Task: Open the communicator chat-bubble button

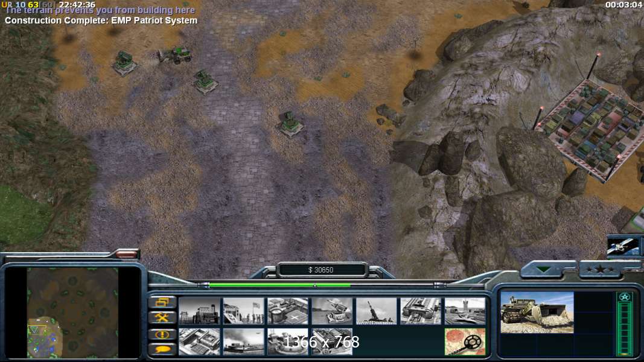Action: pyautogui.click(x=162, y=349)
